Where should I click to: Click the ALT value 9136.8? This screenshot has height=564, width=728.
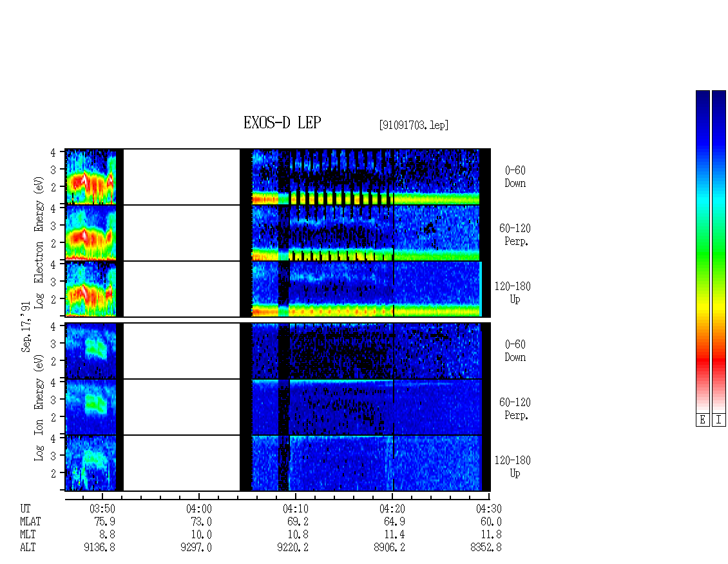pyautogui.click(x=99, y=547)
